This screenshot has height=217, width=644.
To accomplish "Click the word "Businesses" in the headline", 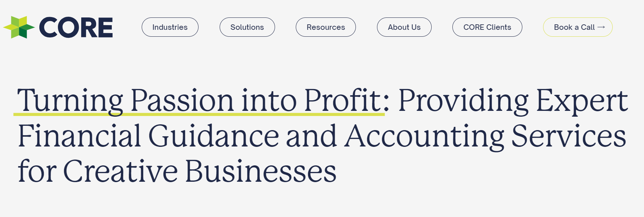I will [x=261, y=171].
